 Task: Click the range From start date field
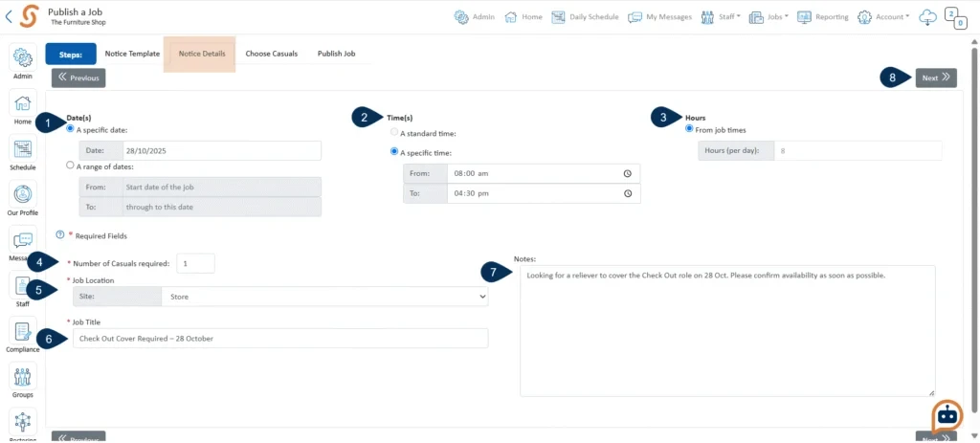[x=221, y=188]
